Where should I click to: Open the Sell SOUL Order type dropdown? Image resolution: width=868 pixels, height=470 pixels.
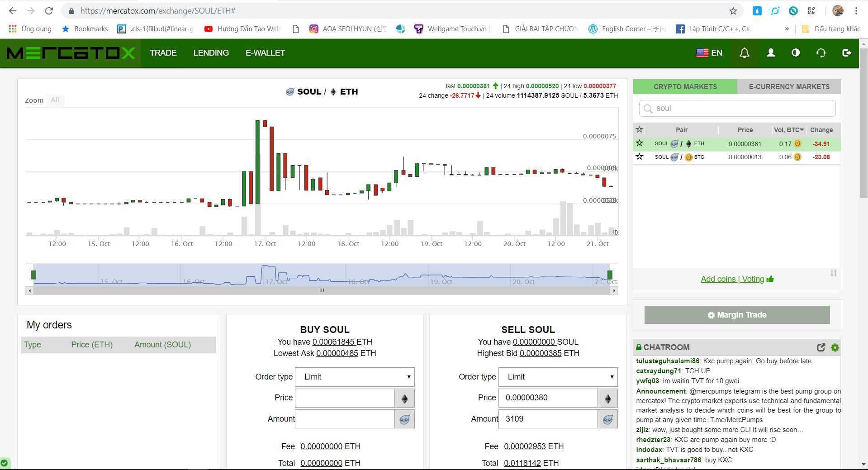(x=558, y=377)
